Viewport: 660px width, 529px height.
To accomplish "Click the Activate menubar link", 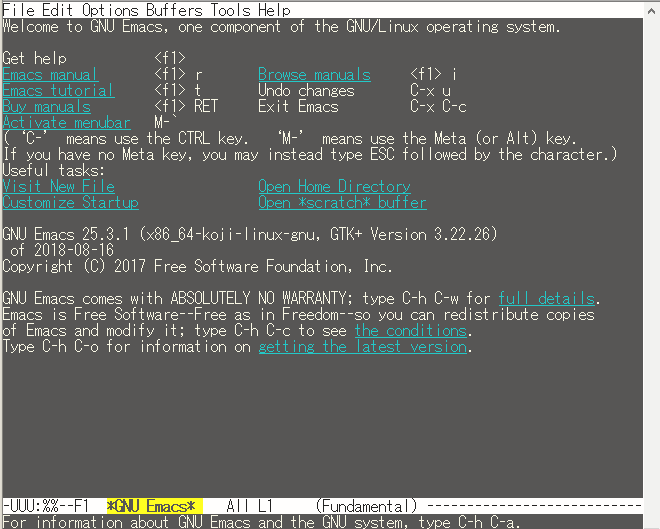I will [67, 122].
